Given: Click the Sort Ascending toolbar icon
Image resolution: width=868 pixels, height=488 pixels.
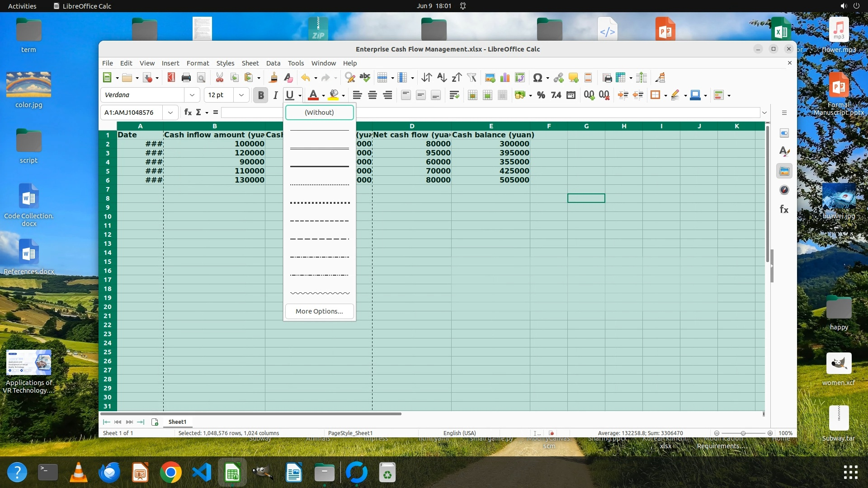Looking at the screenshot, I should (442, 78).
